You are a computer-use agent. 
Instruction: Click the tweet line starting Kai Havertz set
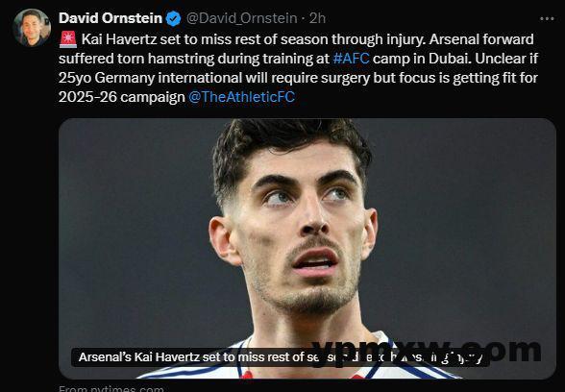tap(307, 39)
